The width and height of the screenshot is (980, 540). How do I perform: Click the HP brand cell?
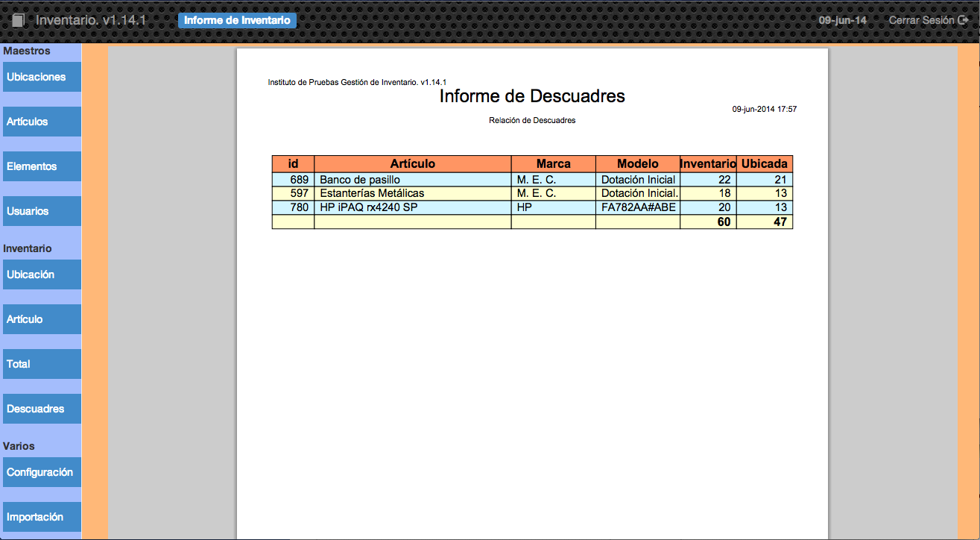tap(554, 207)
